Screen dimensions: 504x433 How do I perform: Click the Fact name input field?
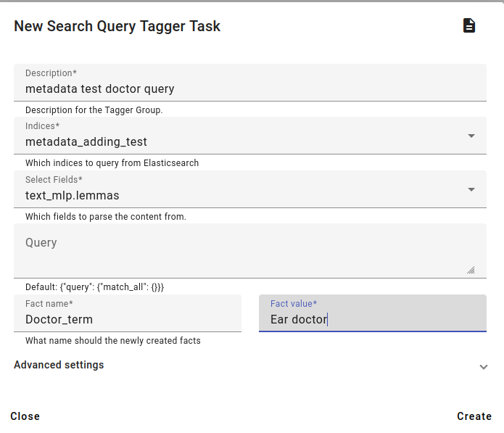[128, 313]
